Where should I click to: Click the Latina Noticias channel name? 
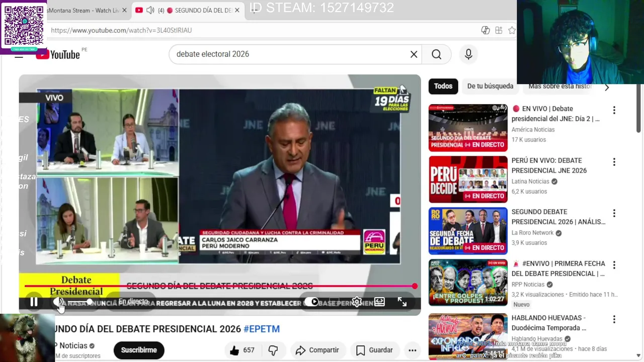pos(530,182)
